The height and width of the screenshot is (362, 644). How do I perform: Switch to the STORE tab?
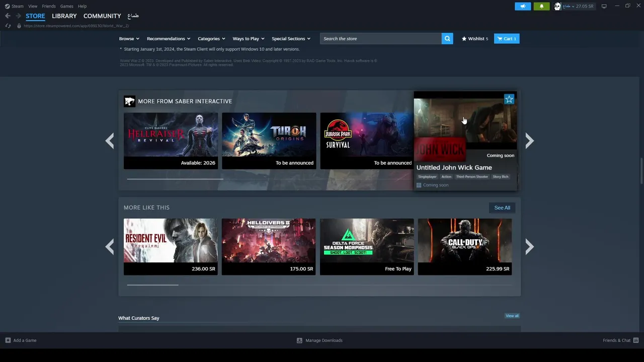(x=35, y=16)
